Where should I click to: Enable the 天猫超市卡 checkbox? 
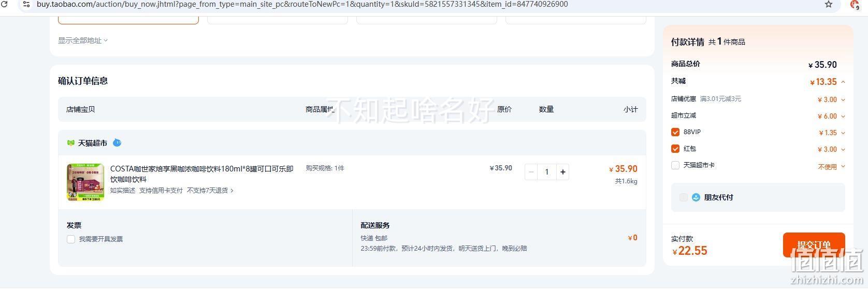point(675,165)
